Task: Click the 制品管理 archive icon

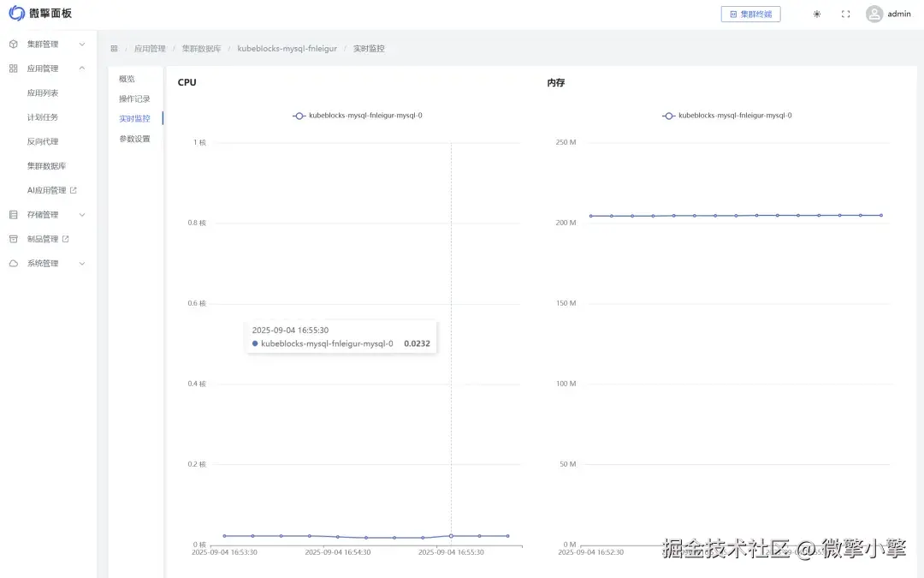Action: (14, 239)
